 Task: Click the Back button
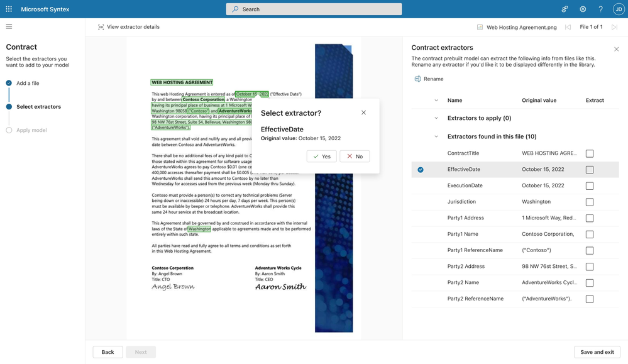pos(107,352)
